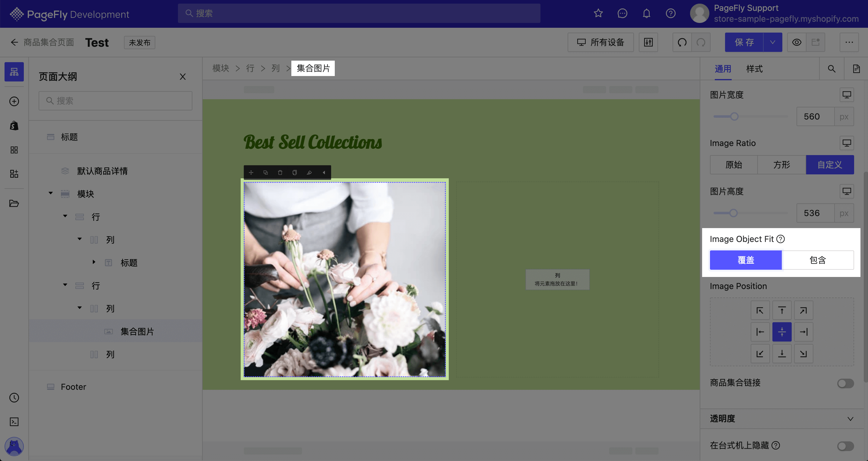Select the 包含 object fit option
This screenshot has width=868, height=461.
click(x=818, y=260)
